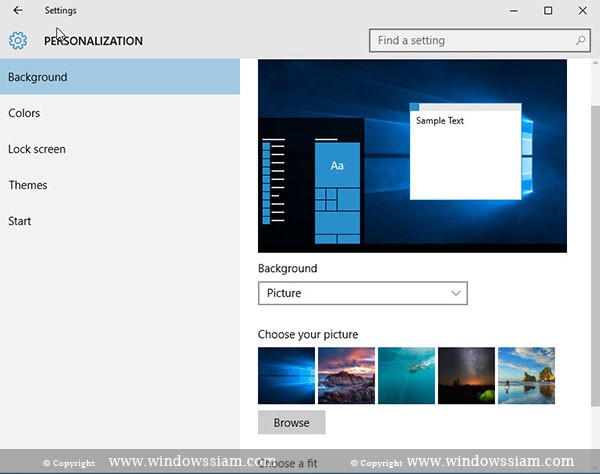
Task: Choose the rocky sunset coast wallpaper
Action: pos(346,375)
